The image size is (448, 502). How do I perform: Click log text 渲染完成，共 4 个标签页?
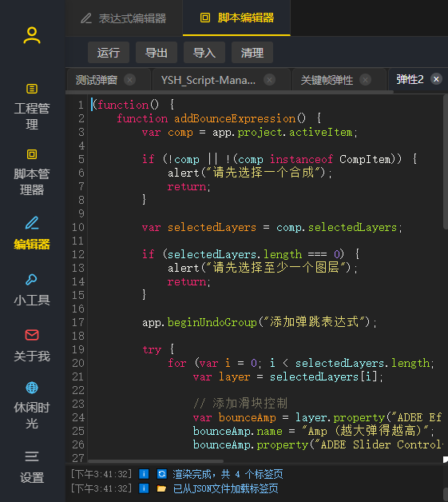point(228,474)
